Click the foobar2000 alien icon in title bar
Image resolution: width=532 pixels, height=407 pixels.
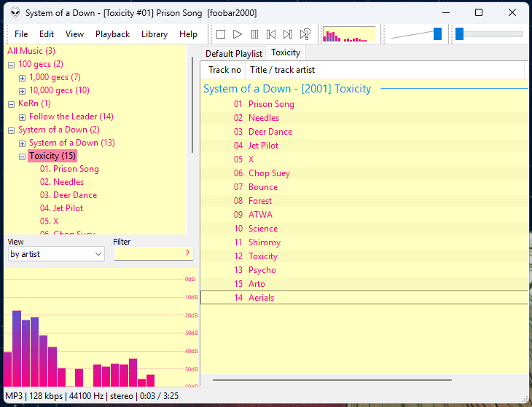click(15, 12)
